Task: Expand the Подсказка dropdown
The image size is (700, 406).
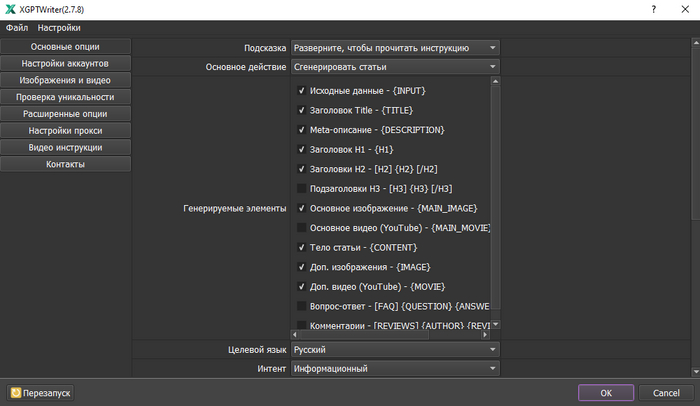Action: coord(395,48)
